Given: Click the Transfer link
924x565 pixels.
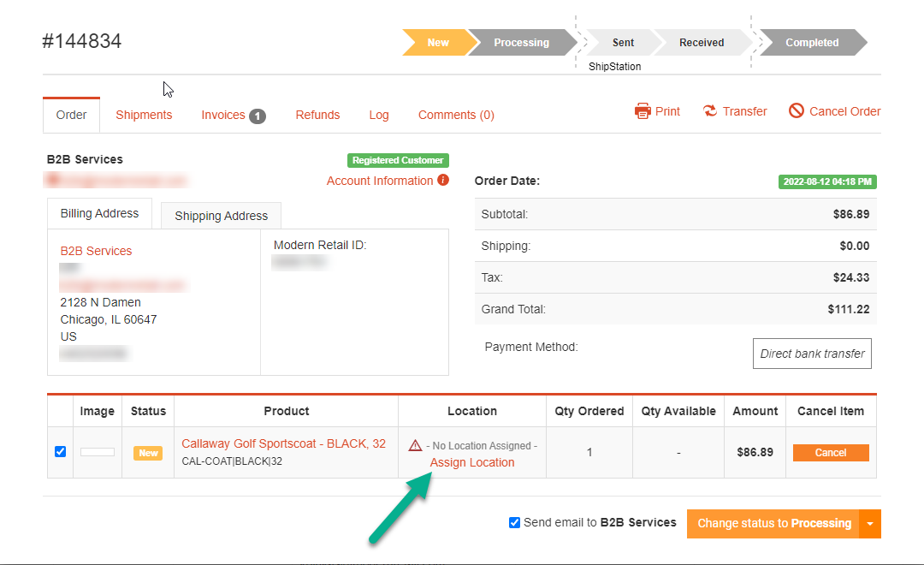Looking at the screenshot, I should (745, 111).
